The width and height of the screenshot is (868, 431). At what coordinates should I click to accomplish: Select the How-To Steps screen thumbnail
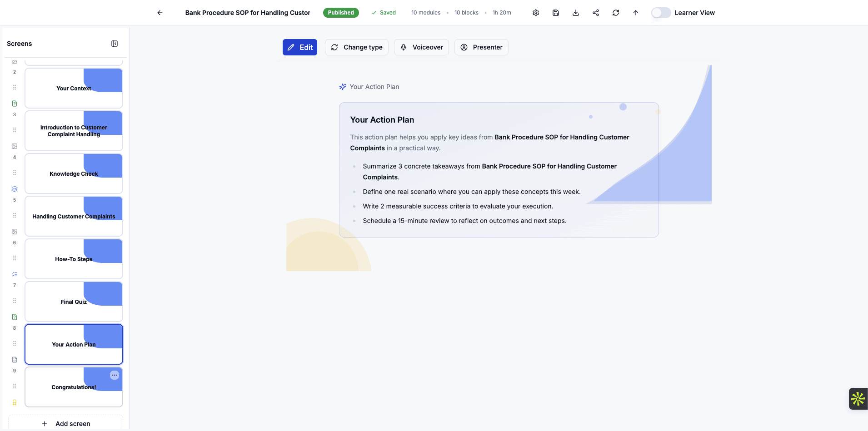(x=74, y=259)
